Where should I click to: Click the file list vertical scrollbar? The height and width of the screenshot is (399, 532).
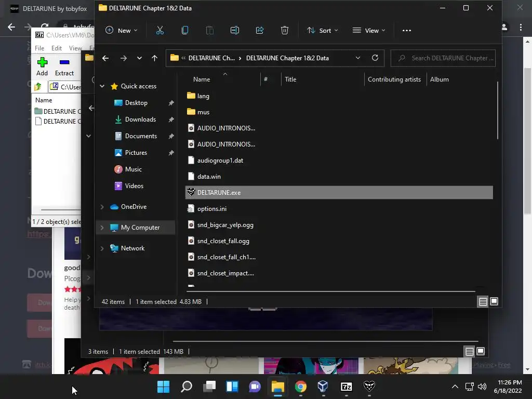pos(497,110)
